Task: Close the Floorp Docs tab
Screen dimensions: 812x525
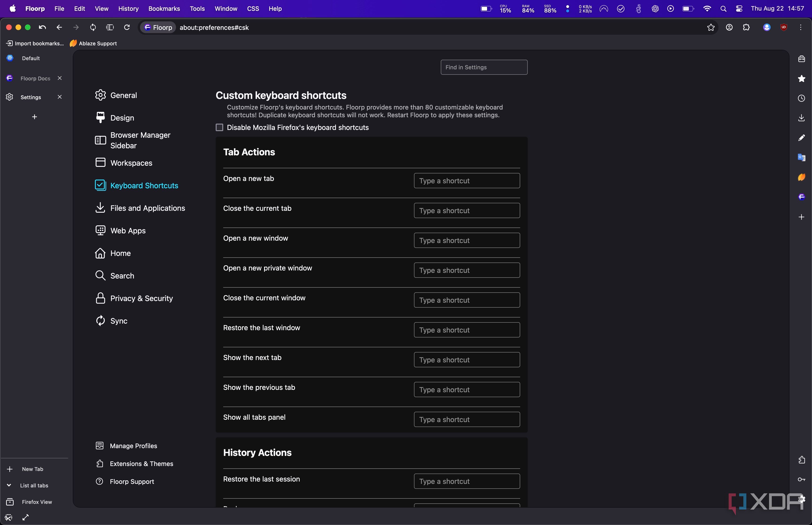Action: pos(60,78)
